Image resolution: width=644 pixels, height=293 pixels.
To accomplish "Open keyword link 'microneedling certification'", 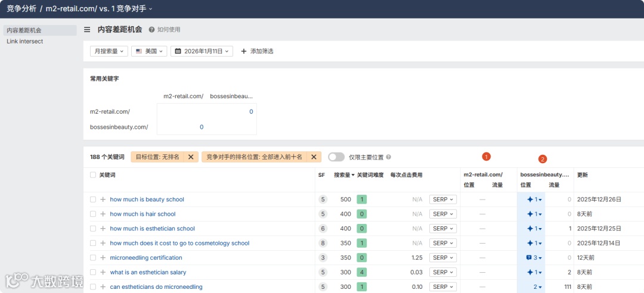I will pyautogui.click(x=146, y=258).
